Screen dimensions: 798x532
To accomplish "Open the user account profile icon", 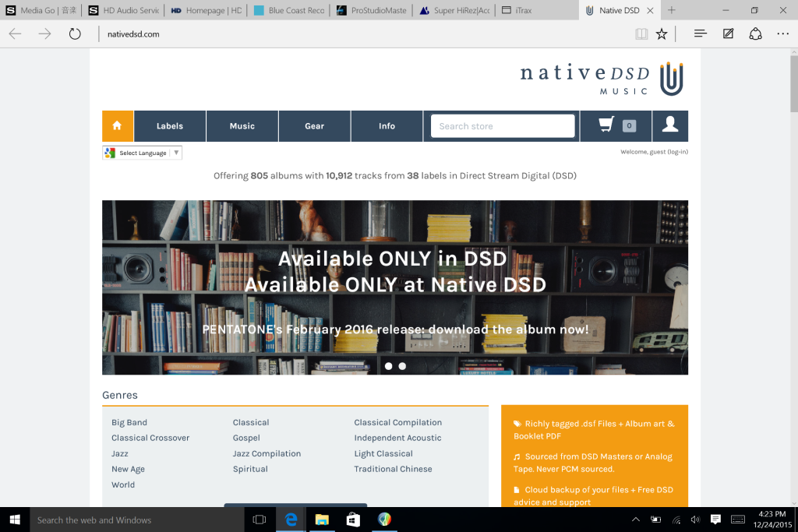I will coord(669,125).
